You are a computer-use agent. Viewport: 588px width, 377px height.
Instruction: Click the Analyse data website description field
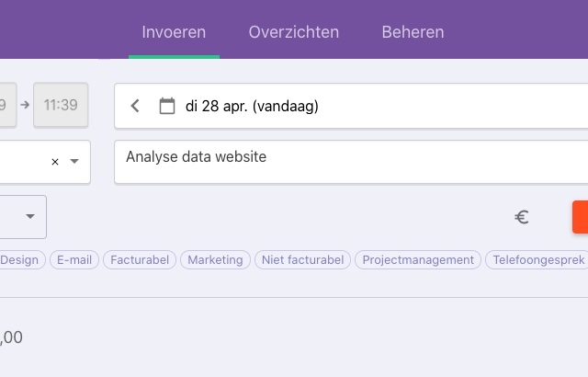click(351, 162)
